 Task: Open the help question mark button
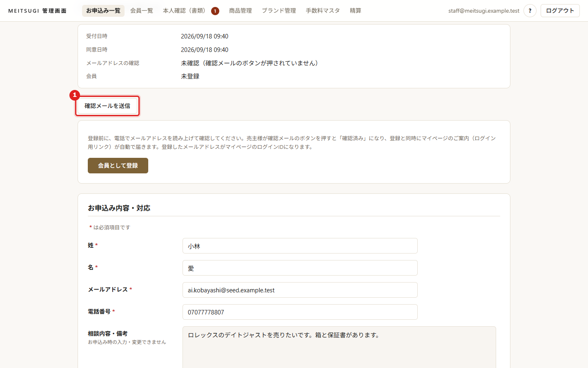point(530,11)
